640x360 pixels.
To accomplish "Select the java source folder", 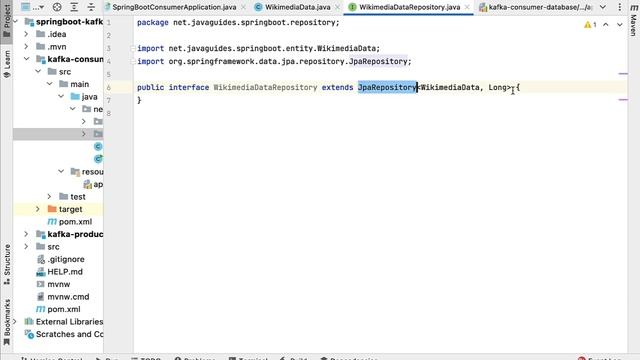I will point(89,97).
